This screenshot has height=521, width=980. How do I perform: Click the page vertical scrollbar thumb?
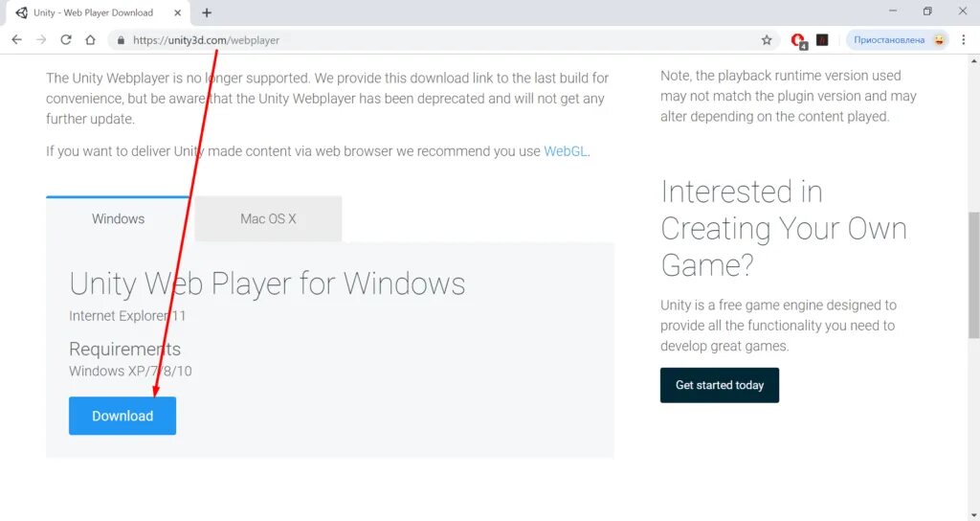(x=973, y=275)
